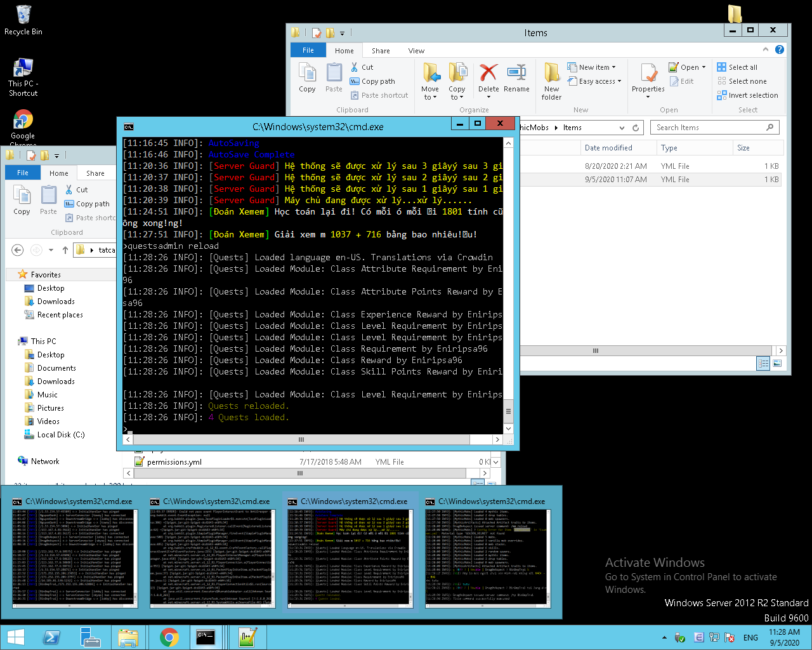Click Refresh icon beside the address bar

pos(636,128)
